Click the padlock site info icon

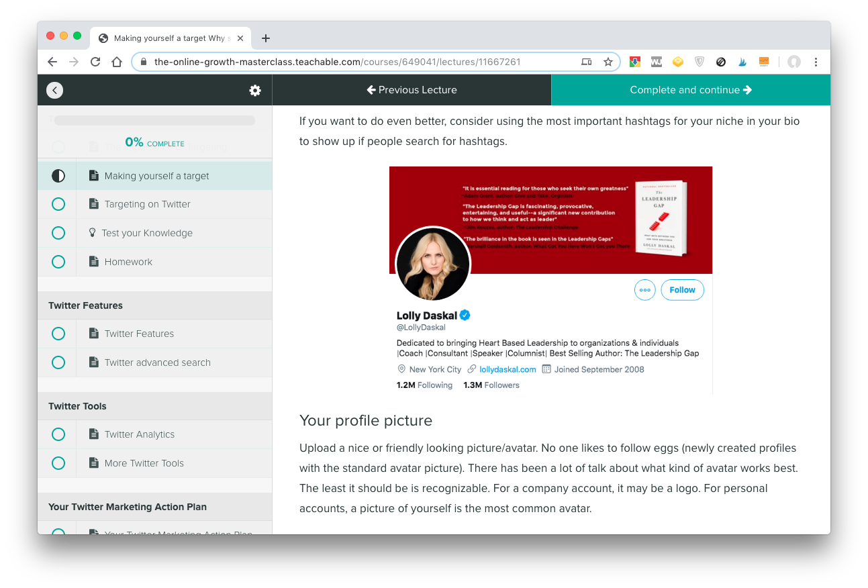point(143,62)
